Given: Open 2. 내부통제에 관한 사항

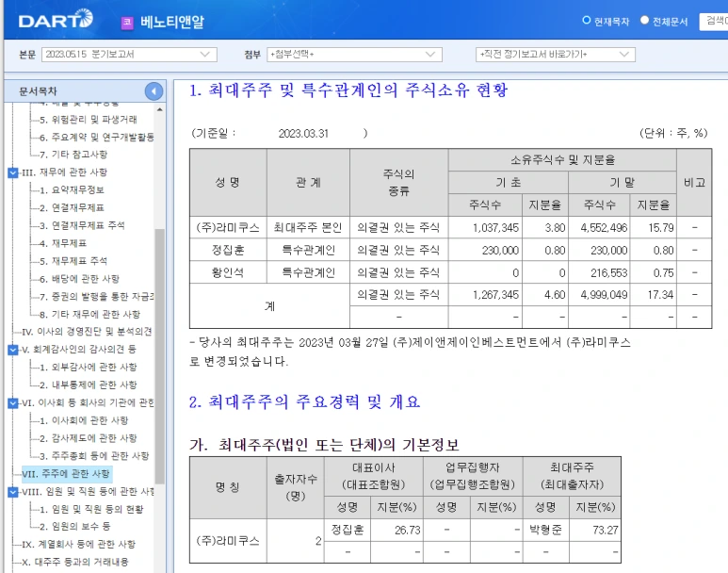Looking at the screenshot, I should pyautogui.click(x=89, y=385).
